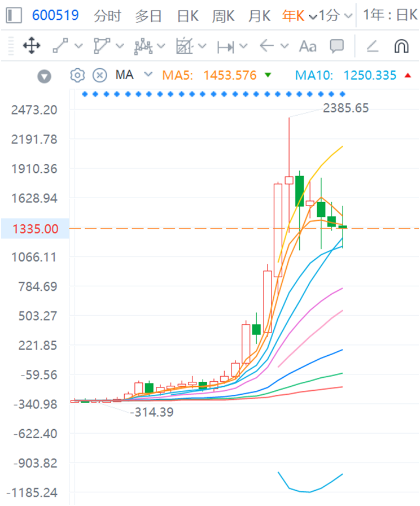Viewport: 420px width, 506px height.
Task: Click the 2385.65 high price label
Action: point(346,108)
